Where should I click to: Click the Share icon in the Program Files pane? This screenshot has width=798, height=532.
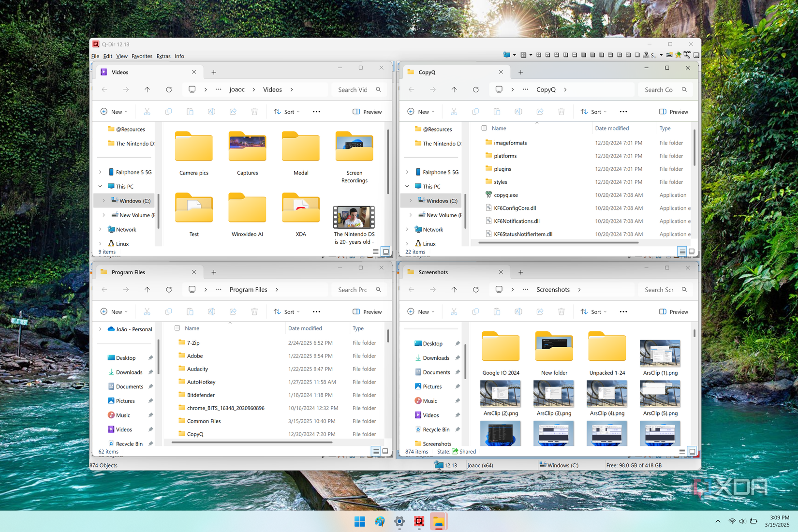tap(233, 311)
